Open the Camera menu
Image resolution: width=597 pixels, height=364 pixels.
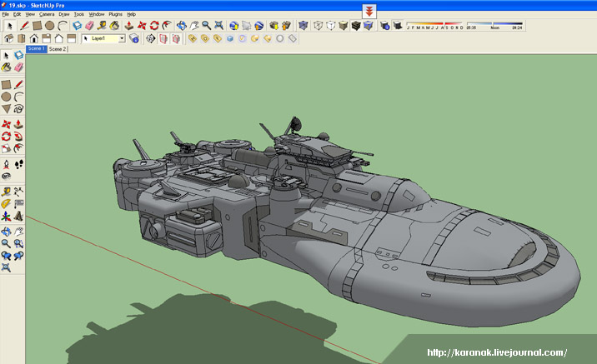[47, 14]
